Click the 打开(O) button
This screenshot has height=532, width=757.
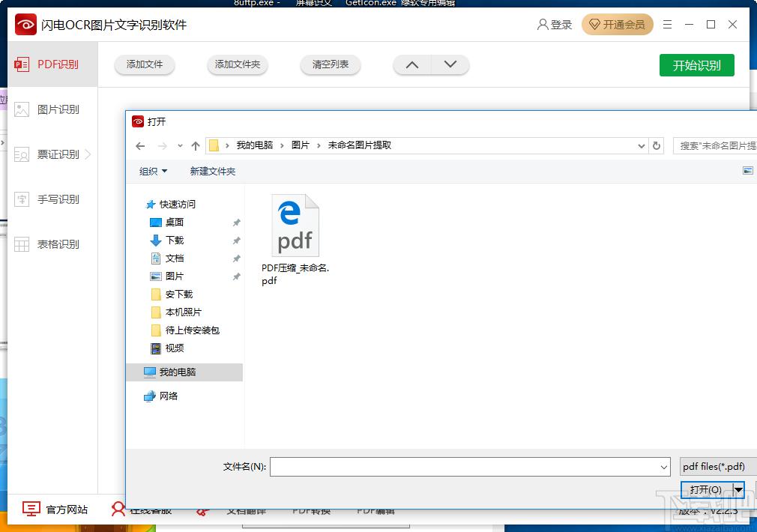[x=706, y=489]
